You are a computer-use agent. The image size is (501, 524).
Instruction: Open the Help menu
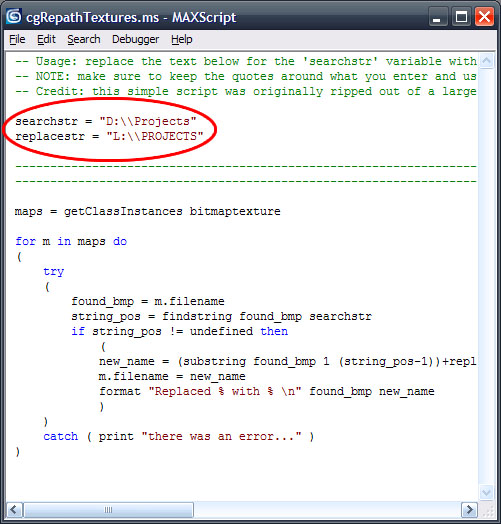[181, 39]
